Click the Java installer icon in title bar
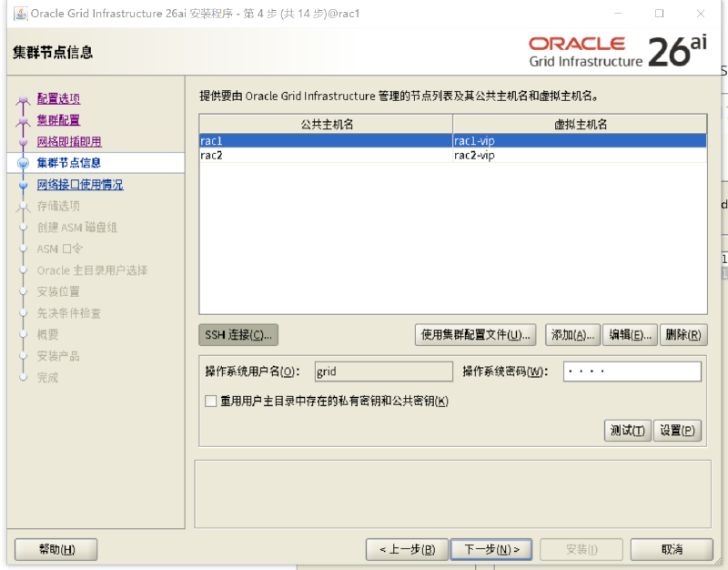 (20, 14)
